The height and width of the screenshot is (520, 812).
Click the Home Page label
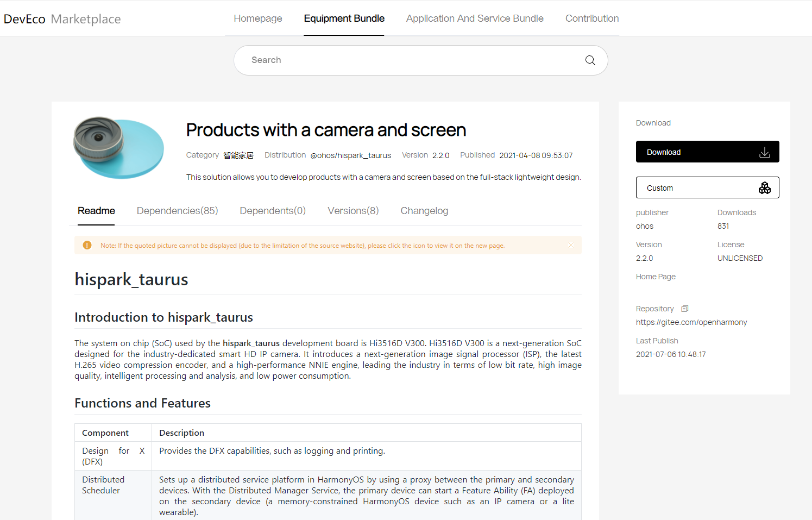(656, 277)
